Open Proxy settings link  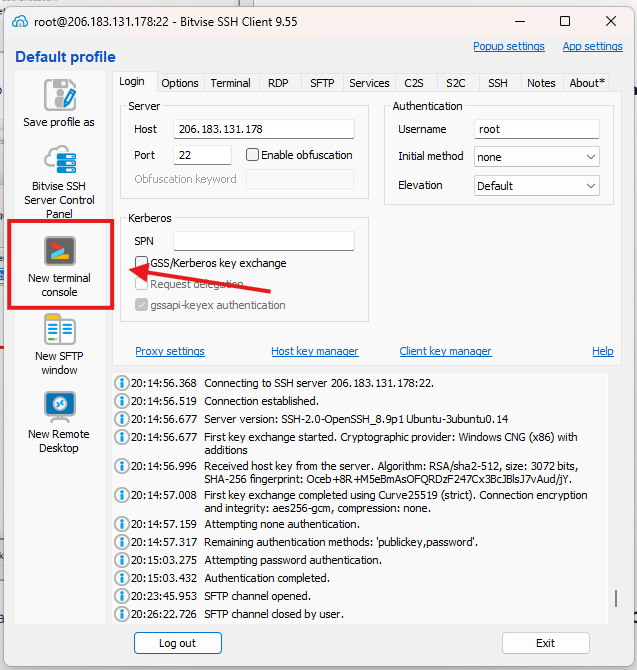(x=170, y=351)
